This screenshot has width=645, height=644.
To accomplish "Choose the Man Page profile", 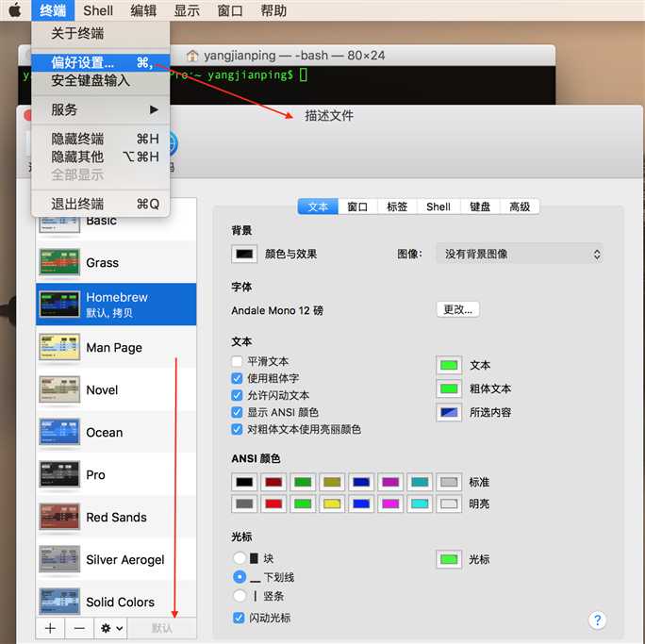I will coord(116,347).
